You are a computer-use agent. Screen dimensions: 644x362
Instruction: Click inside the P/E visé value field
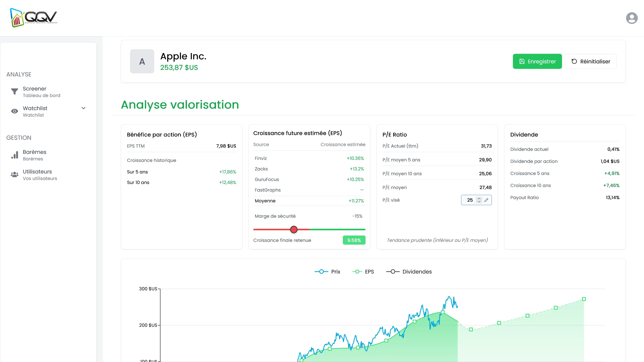pos(470,200)
